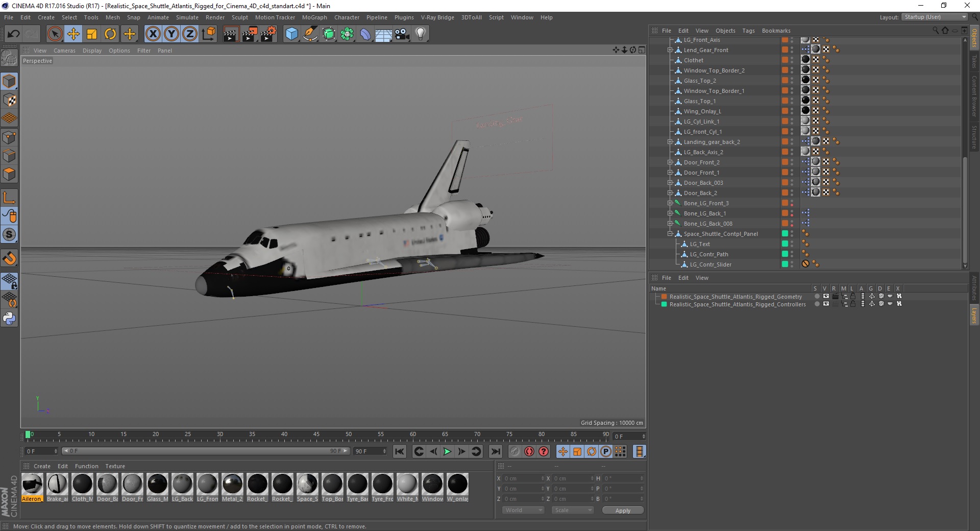Image resolution: width=980 pixels, height=531 pixels.
Task: Open the Character menu
Action: tap(347, 17)
